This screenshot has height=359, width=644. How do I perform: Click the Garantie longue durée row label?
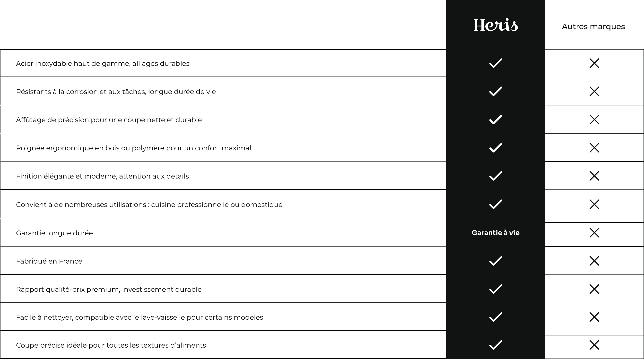pyautogui.click(x=54, y=233)
